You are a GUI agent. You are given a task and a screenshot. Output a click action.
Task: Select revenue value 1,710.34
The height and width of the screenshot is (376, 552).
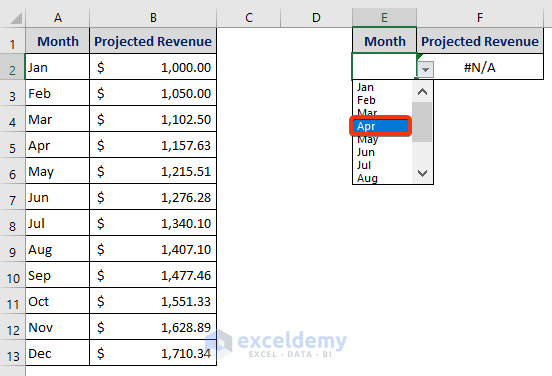(x=153, y=353)
